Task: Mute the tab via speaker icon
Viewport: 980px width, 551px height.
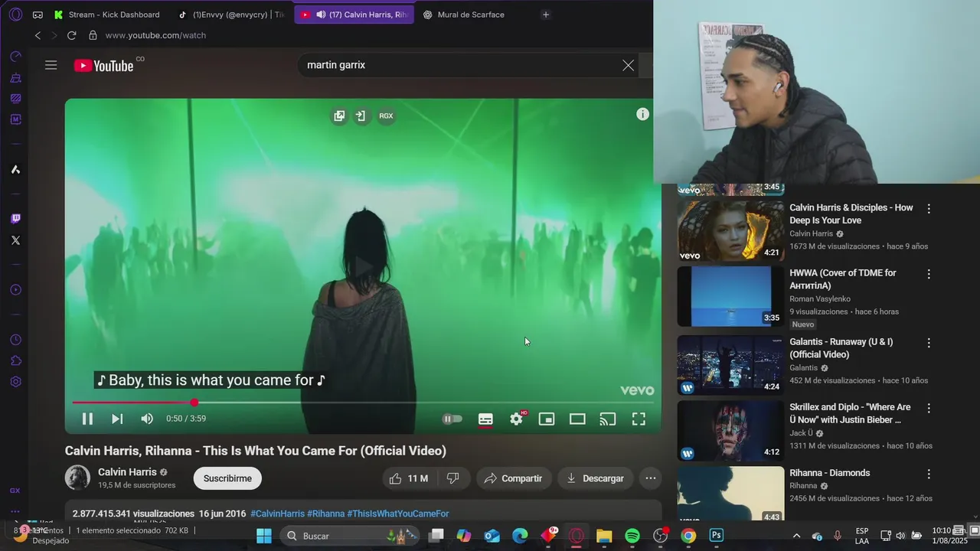Action: pos(321,15)
